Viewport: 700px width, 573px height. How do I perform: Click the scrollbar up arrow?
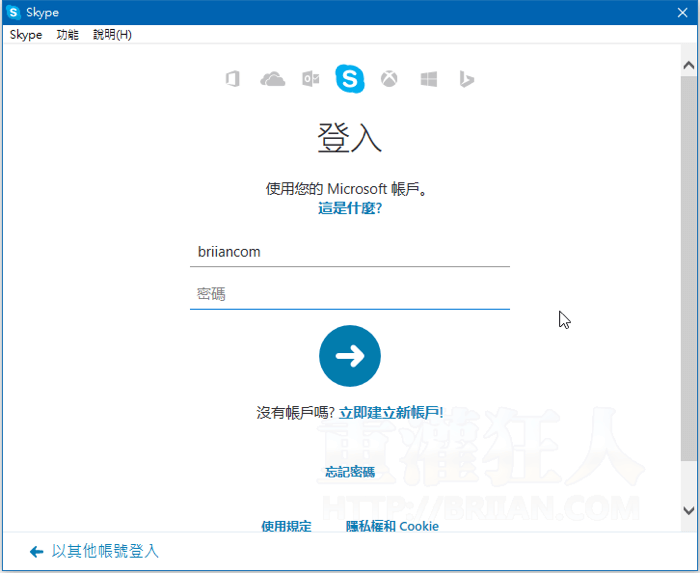coord(689,66)
